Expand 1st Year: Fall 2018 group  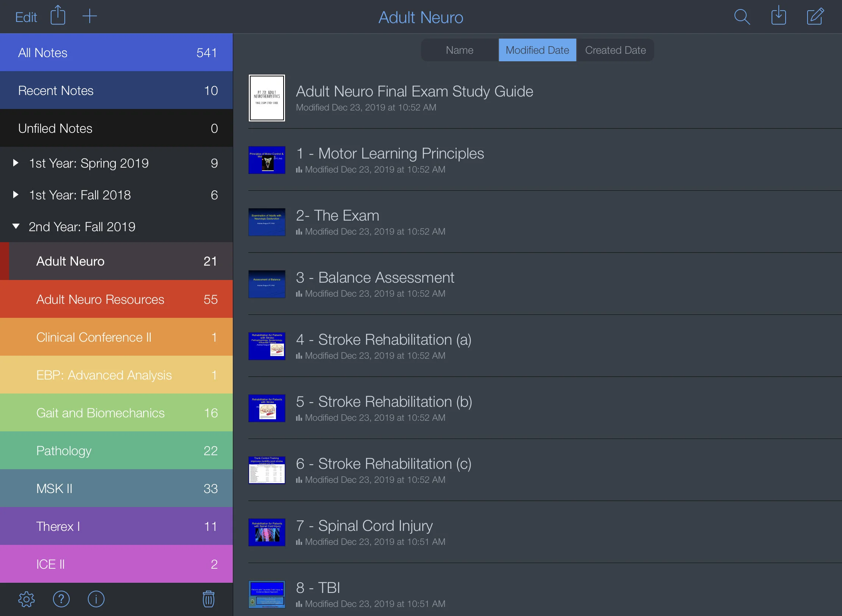[x=16, y=195]
